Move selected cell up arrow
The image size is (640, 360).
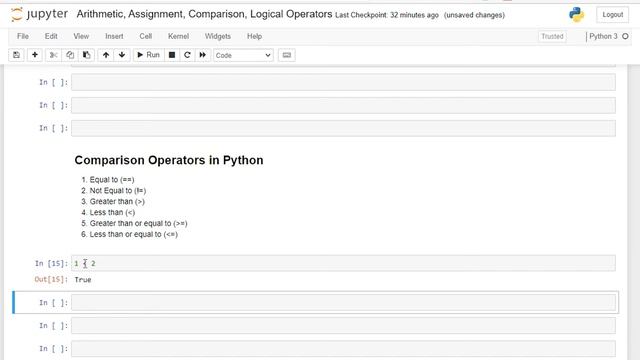[x=106, y=55]
